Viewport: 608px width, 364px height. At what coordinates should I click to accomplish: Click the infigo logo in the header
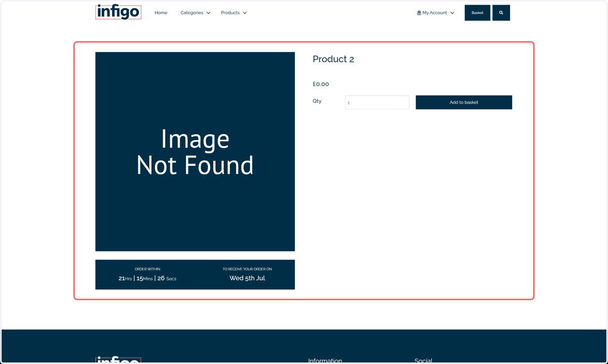(x=118, y=12)
